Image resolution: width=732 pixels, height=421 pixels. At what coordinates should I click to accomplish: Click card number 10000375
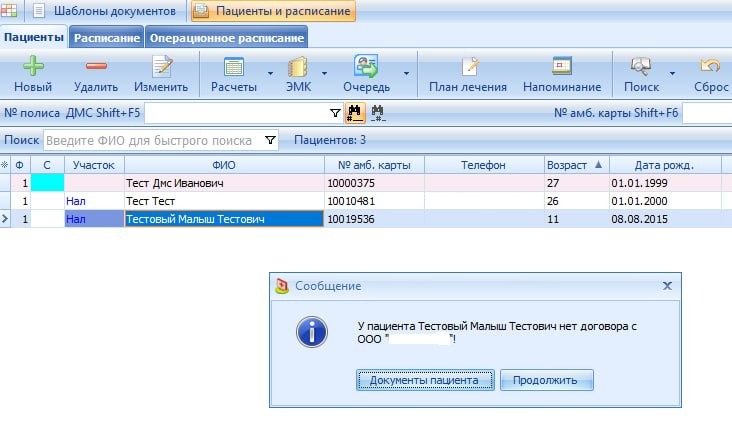[x=351, y=183]
